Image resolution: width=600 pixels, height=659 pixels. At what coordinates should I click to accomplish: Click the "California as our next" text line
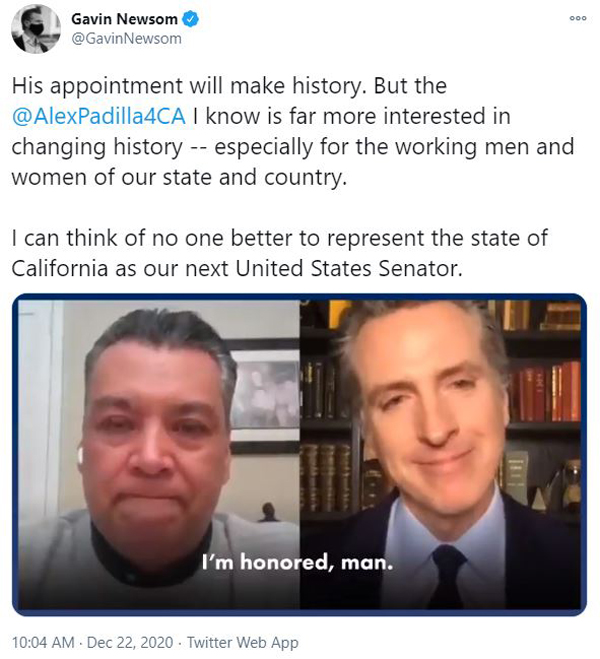point(237,269)
